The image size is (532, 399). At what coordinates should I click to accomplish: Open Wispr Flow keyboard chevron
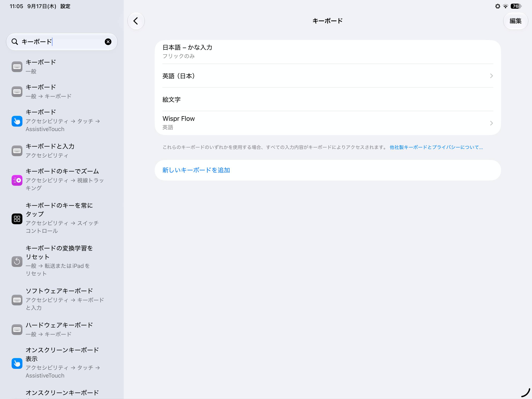[x=491, y=123]
